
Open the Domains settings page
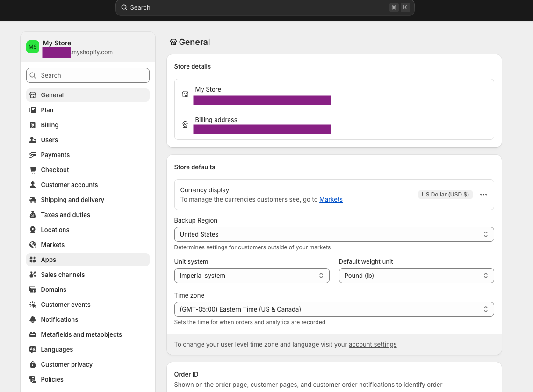tap(53, 290)
